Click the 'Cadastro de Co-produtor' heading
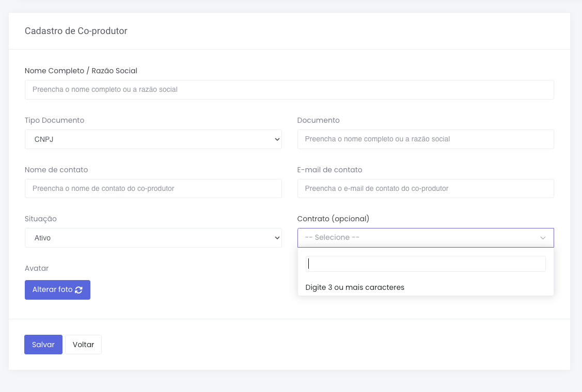This screenshot has height=392, width=582. pos(76,31)
